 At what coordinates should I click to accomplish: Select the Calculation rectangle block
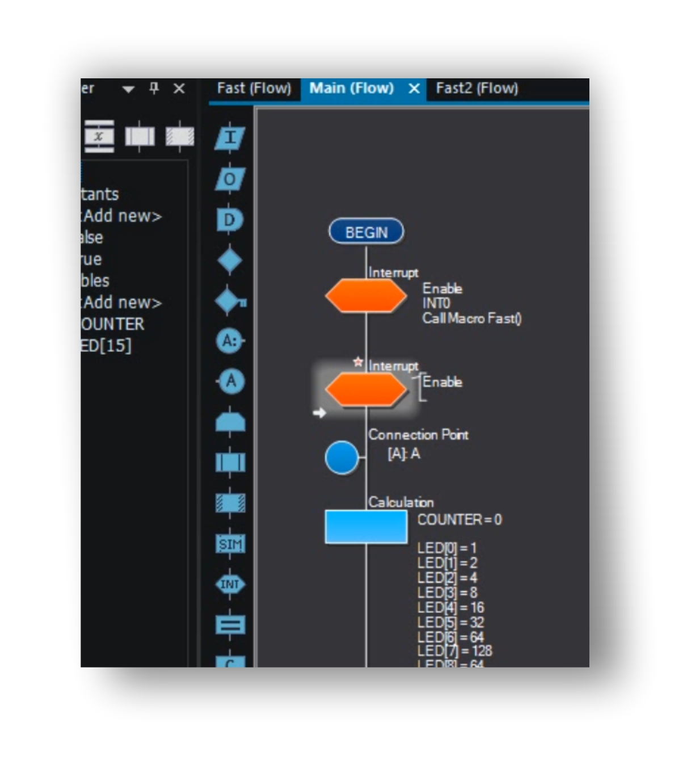366,527
